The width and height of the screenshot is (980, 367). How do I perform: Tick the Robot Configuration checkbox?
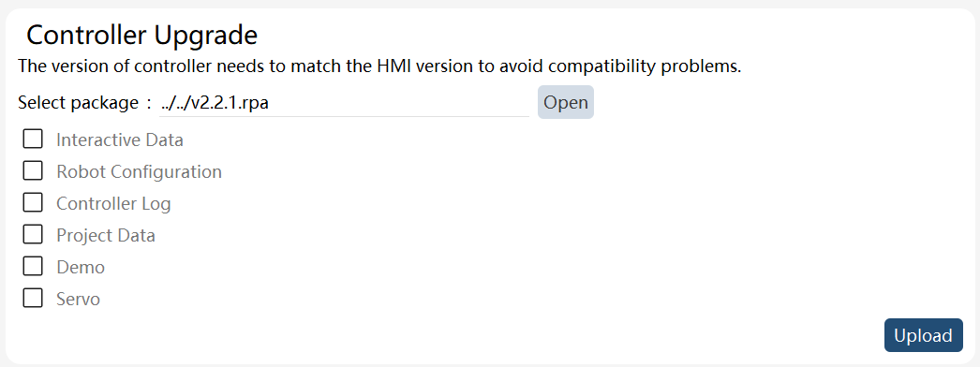(x=33, y=170)
